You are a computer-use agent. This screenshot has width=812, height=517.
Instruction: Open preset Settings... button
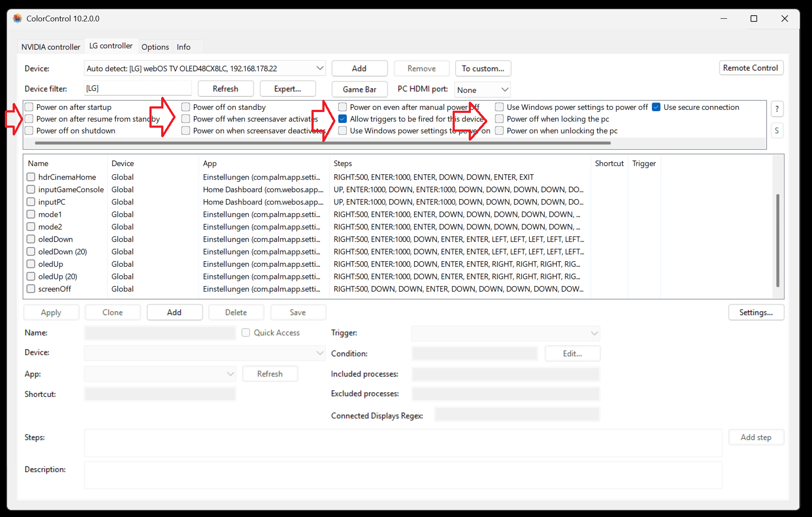[x=756, y=313]
